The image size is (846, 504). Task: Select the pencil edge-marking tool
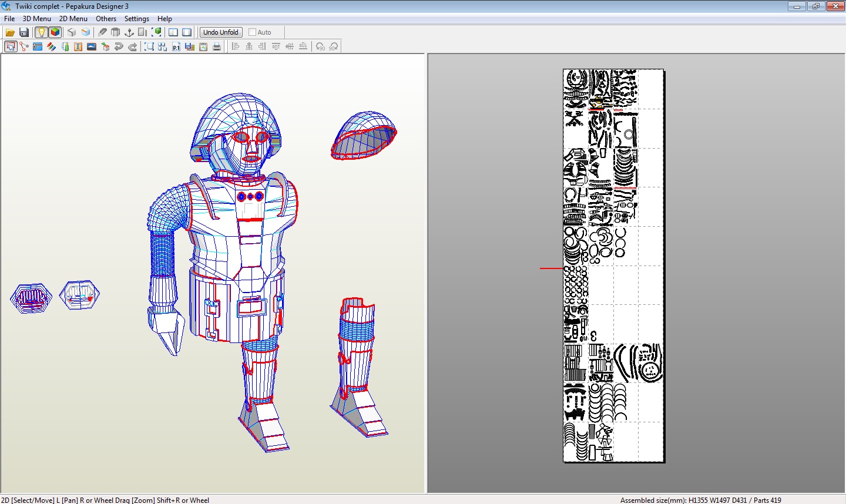[102, 32]
